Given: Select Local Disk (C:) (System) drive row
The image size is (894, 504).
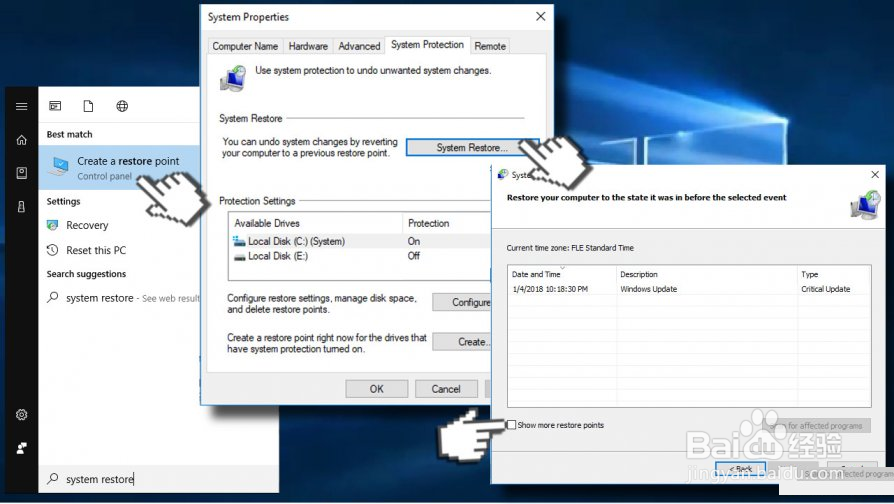Looking at the screenshot, I should (360, 241).
